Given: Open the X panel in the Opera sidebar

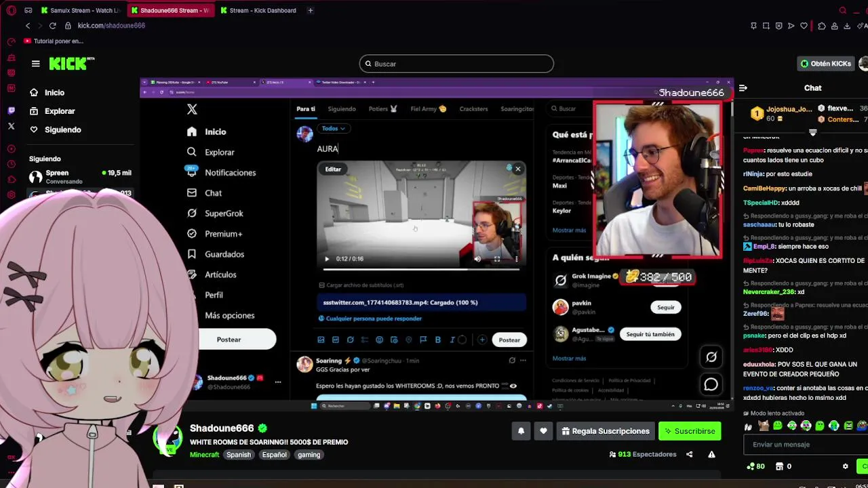Looking at the screenshot, I should [x=11, y=126].
